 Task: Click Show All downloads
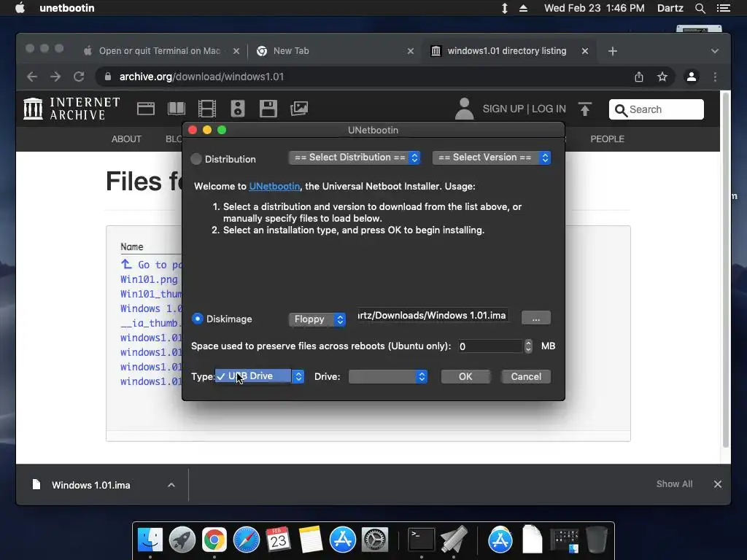tap(674, 484)
